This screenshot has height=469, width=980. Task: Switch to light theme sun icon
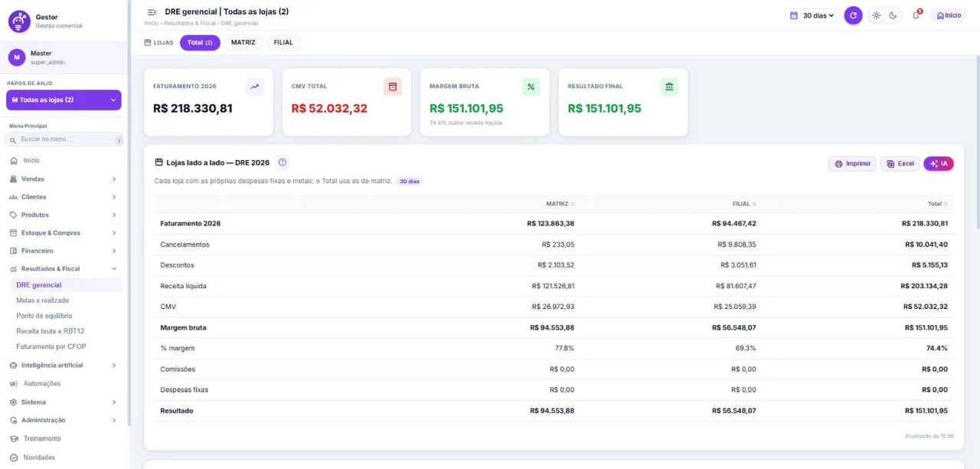(x=877, y=15)
